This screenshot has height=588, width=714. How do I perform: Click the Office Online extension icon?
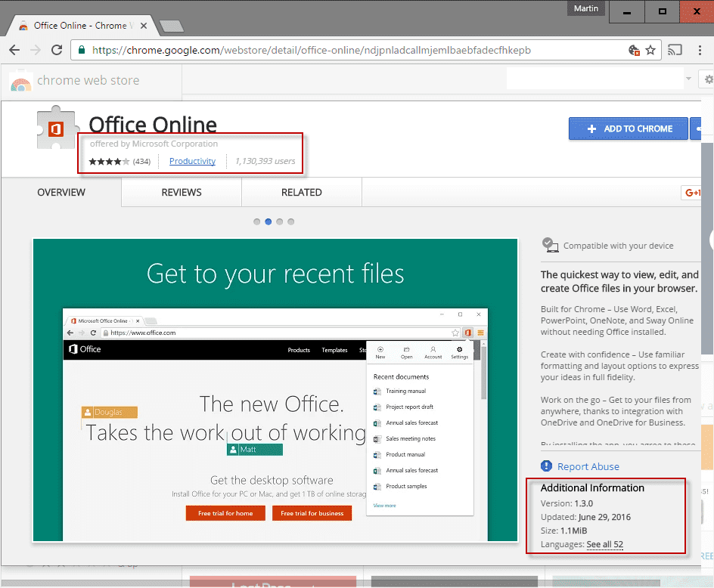click(57, 128)
